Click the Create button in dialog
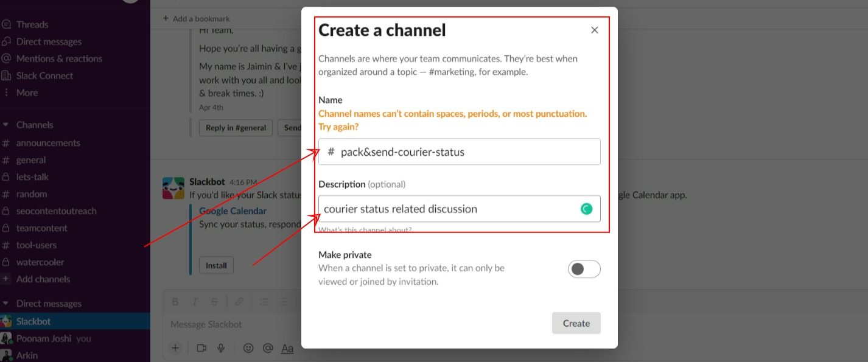 click(576, 323)
